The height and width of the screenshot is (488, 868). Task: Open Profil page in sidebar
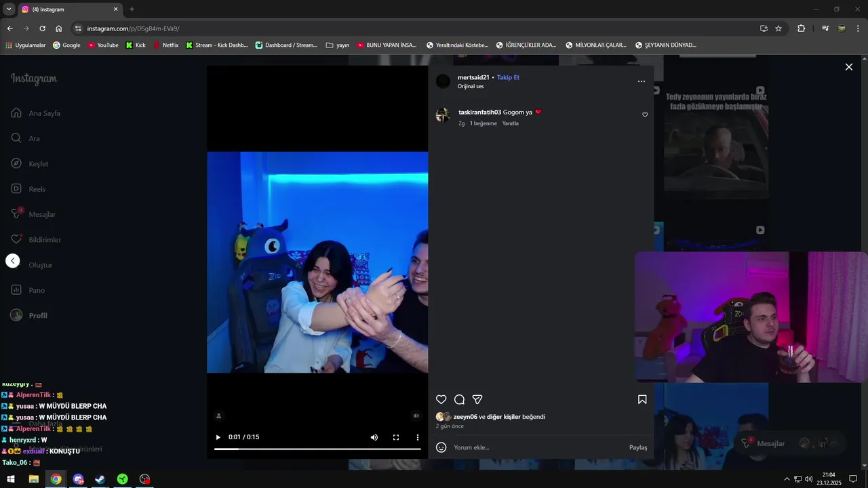(x=29, y=315)
